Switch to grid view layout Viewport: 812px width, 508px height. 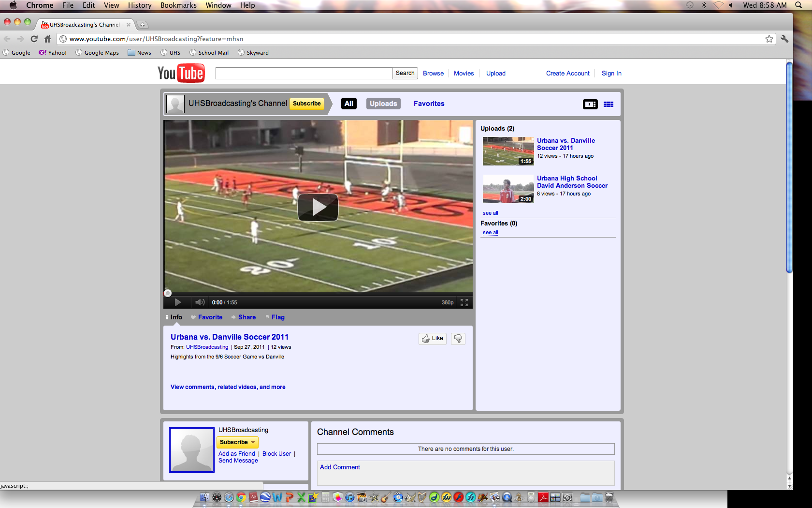609,104
